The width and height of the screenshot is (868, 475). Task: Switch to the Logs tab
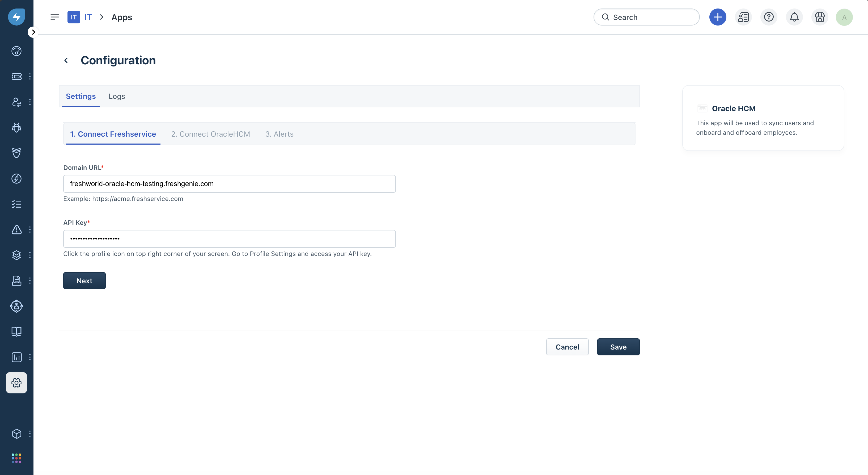[x=117, y=96]
